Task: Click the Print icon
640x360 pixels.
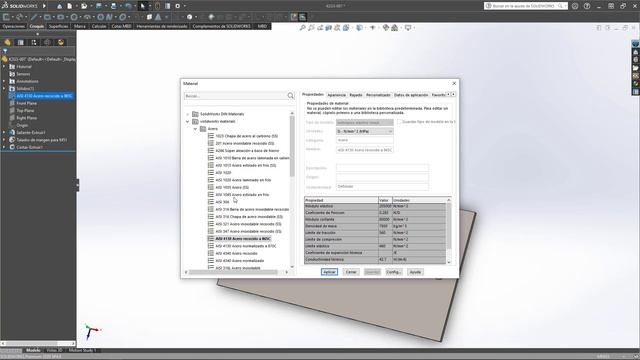Action: click(x=113, y=6)
